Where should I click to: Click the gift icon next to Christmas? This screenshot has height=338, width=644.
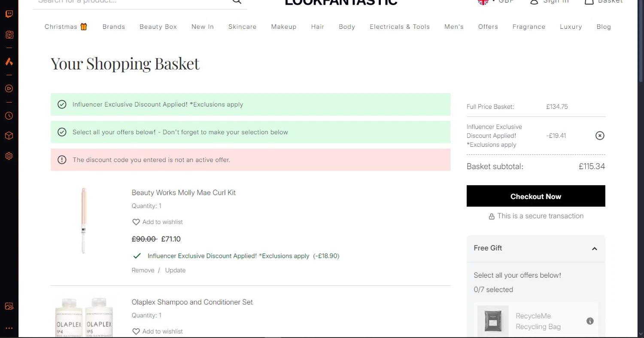[84, 27]
